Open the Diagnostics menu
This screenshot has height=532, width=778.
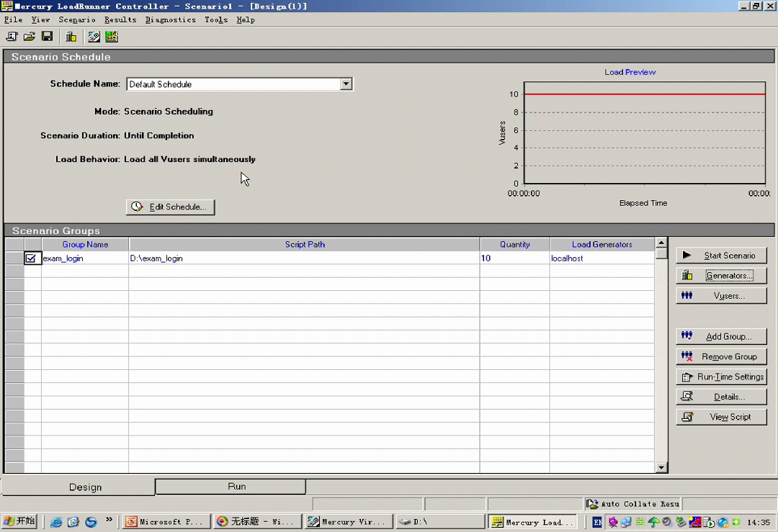[x=170, y=20]
